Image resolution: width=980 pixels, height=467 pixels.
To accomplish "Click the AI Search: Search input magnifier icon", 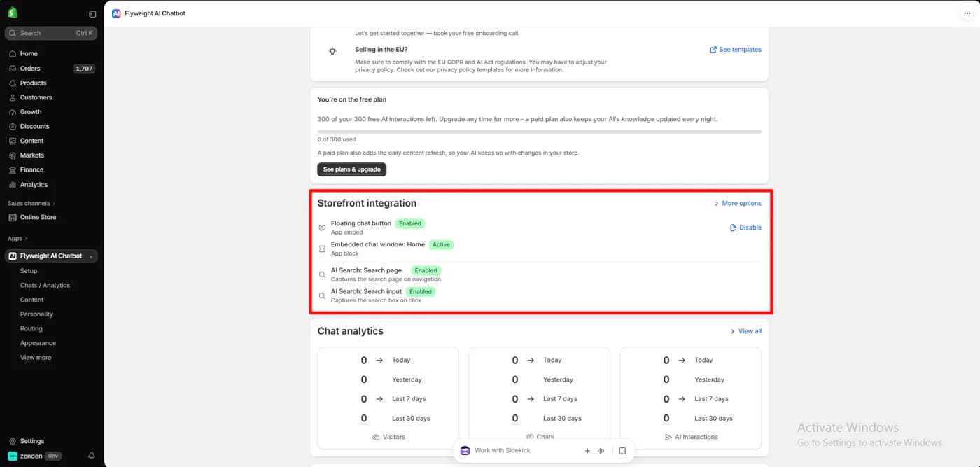I will pos(322,295).
